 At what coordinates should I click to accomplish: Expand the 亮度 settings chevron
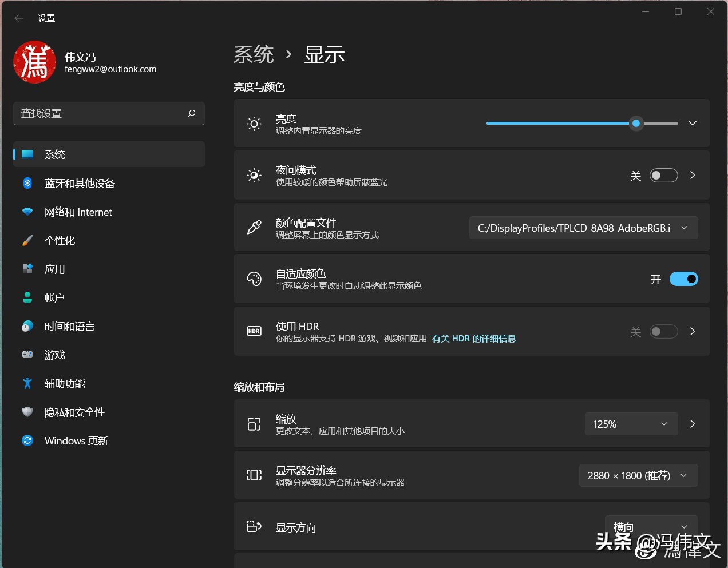(692, 123)
